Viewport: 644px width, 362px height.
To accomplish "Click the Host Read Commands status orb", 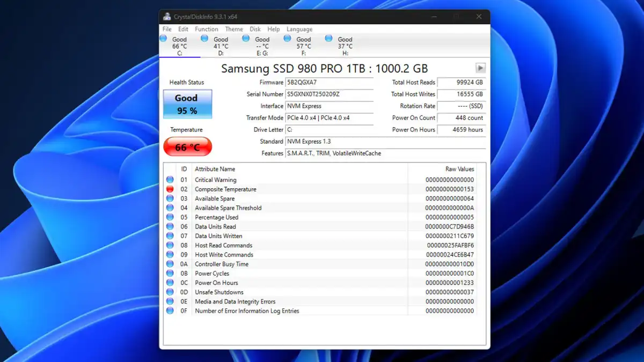I will tap(170, 246).
